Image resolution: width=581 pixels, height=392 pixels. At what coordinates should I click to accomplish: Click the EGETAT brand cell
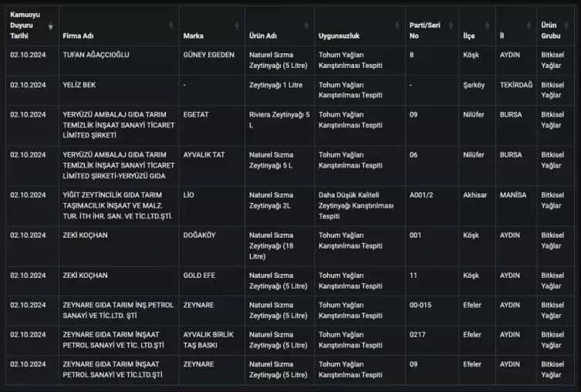coord(196,115)
